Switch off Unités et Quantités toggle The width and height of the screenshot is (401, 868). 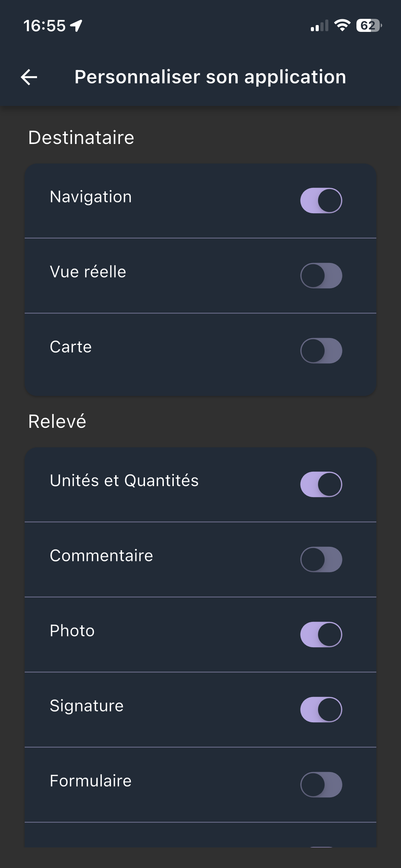tap(321, 484)
